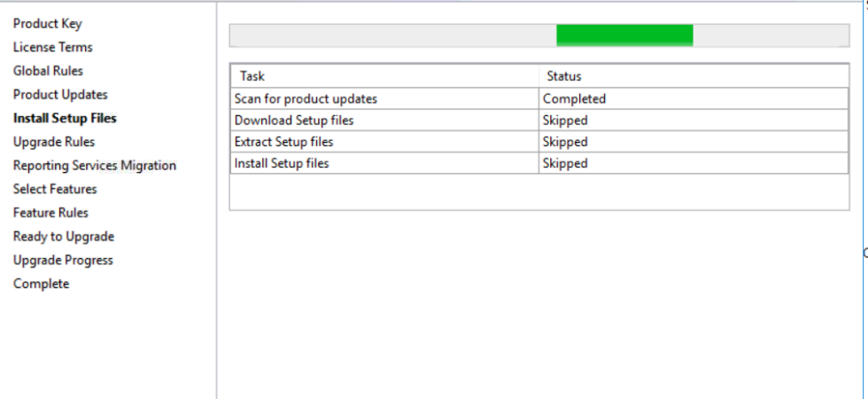Image resolution: width=868 pixels, height=399 pixels.
Task: Open the Upgrade Rules step
Action: click(54, 142)
